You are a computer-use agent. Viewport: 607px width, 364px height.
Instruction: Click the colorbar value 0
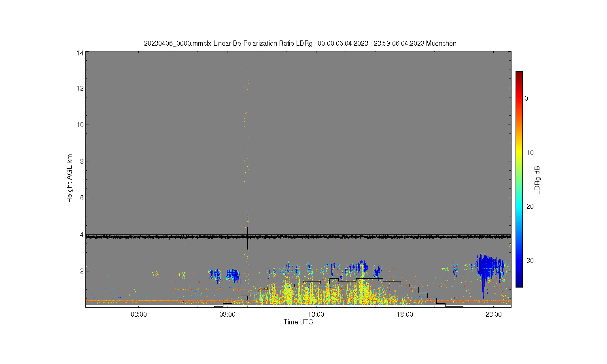click(526, 98)
